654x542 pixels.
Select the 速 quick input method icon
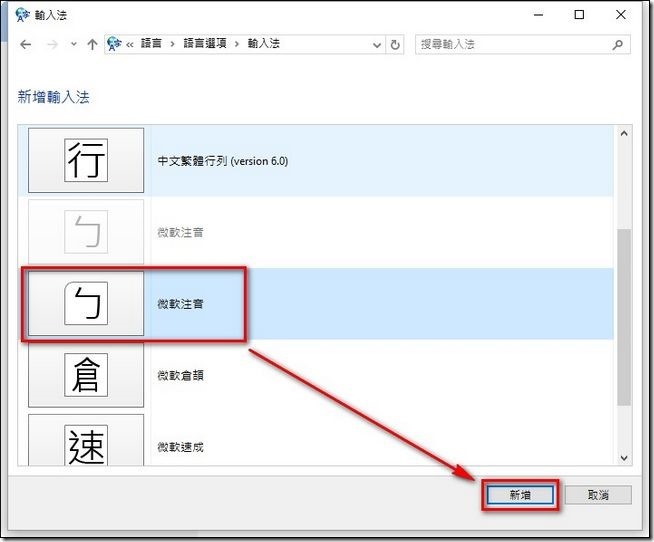[86, 440]
